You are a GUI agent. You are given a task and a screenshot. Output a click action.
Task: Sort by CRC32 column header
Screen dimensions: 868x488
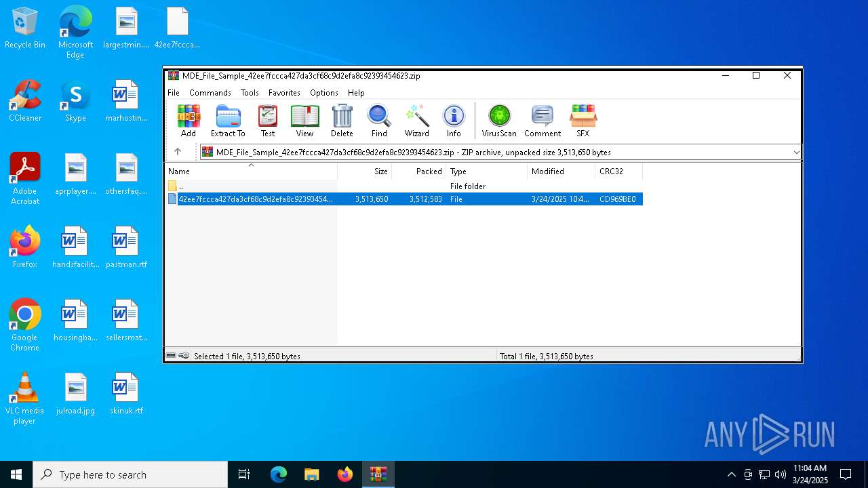point(619,171)
